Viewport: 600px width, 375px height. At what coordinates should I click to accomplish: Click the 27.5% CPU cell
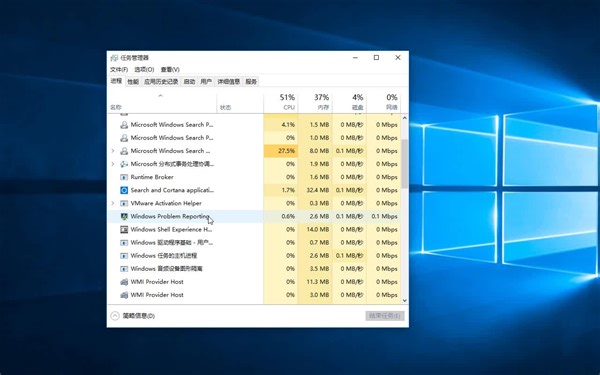[281, 151]
